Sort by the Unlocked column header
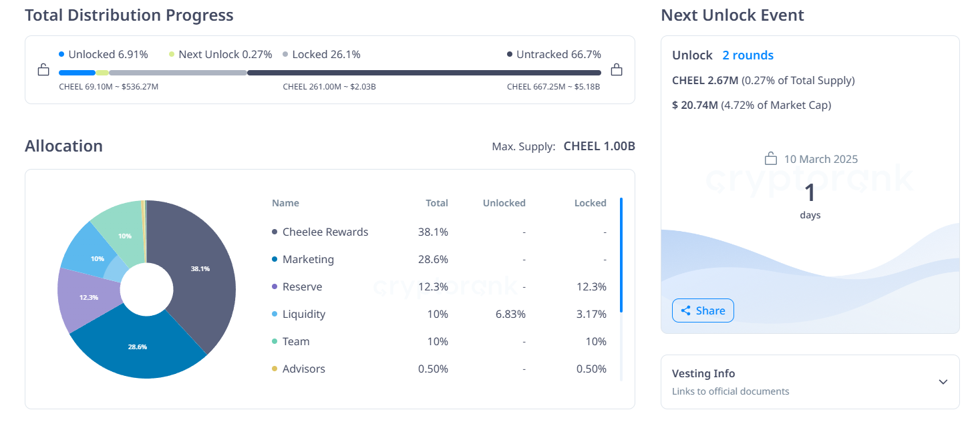 (504, 203)
